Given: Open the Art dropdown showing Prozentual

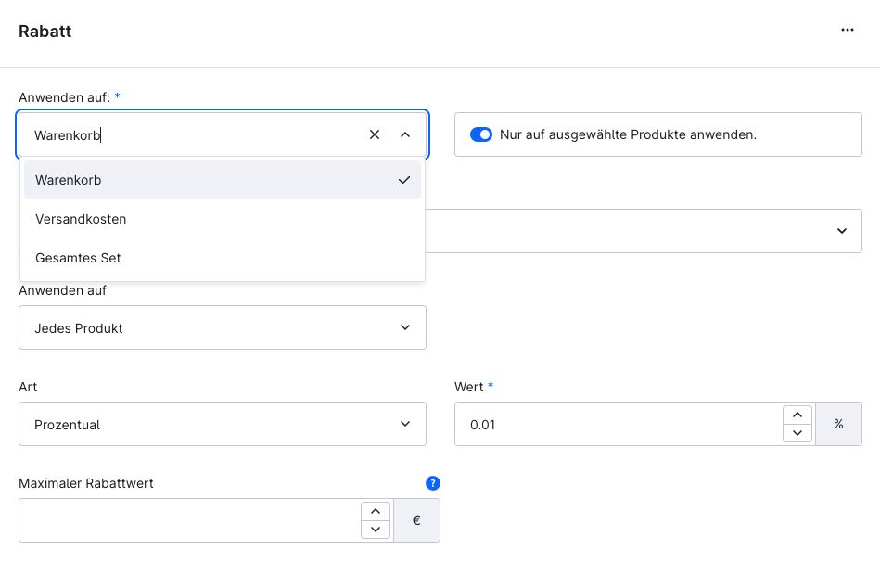Looking at the screenshot, I should click(x=223, y=424).
